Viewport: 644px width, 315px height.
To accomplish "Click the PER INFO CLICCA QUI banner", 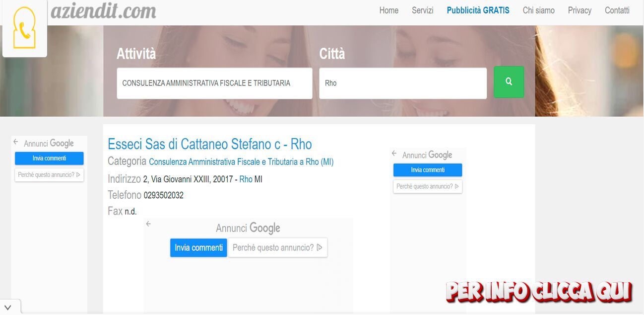I will (x=538, y=292).
